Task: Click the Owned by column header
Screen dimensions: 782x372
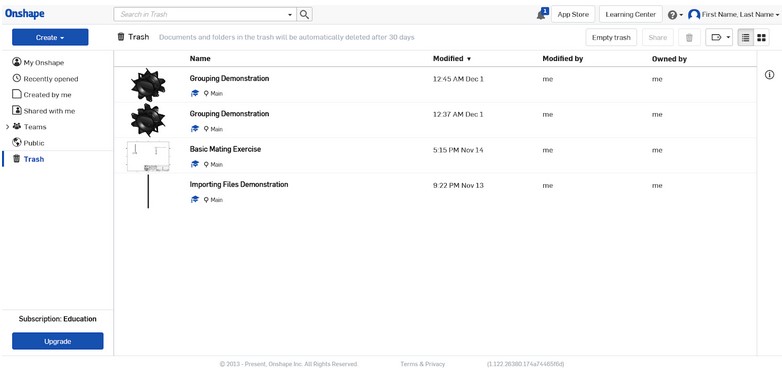Action: (x=669, y=59)
